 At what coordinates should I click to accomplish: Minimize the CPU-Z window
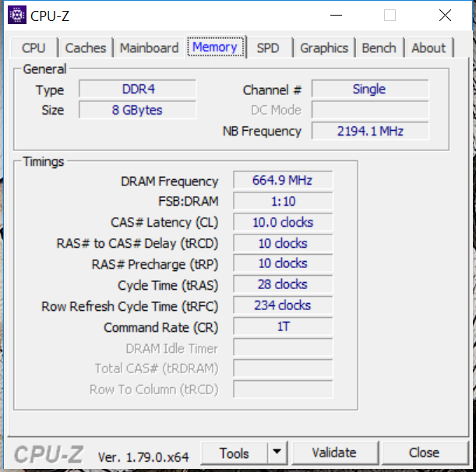coord(336,15)
